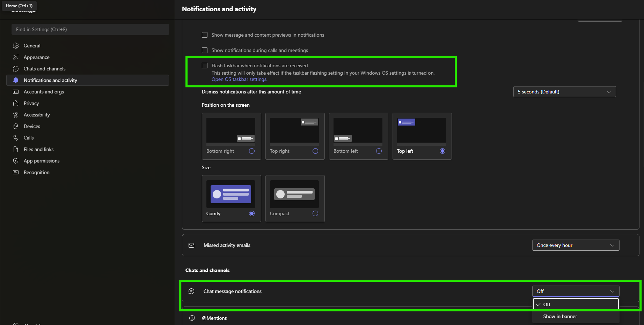
Task: Choose Compact size radio button
Action: tap(315, 213)
